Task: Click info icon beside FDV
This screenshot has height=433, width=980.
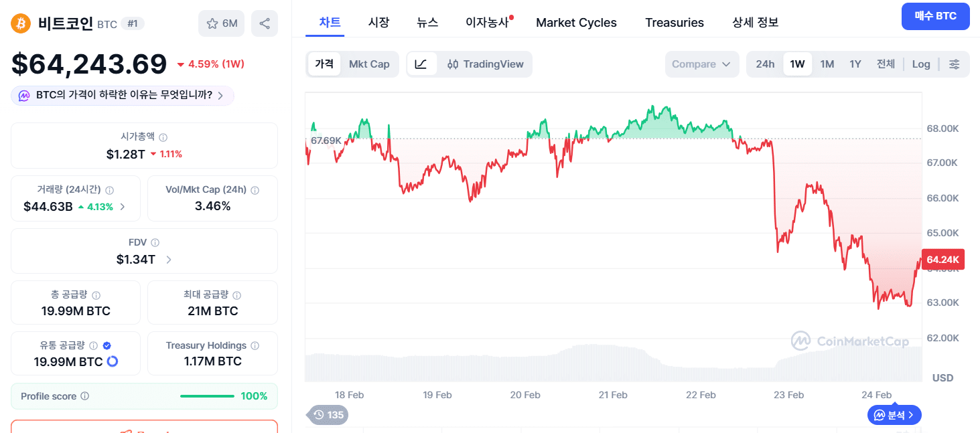Action: click(155, 243)
